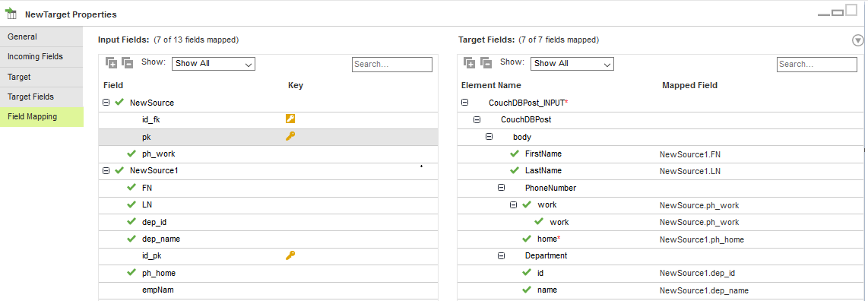Click green checkmark beside FirstName target element
Image resolution: width=868 pixels, height=301 pixels.
515,154
